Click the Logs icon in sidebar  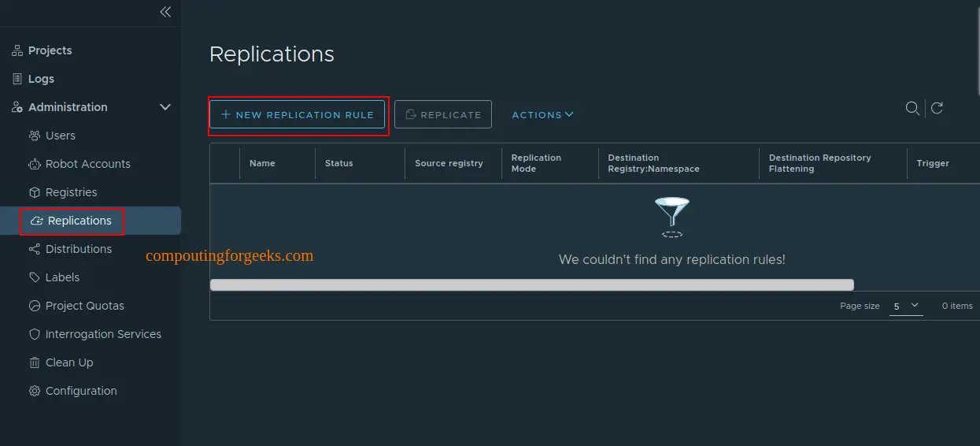tap(17, 79)
